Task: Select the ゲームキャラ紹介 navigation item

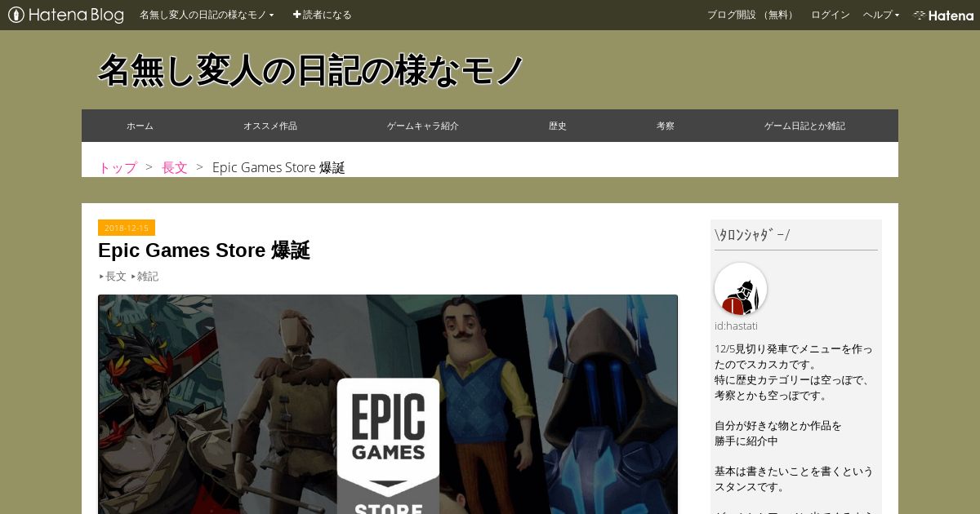Action: (x=422, y=126)
